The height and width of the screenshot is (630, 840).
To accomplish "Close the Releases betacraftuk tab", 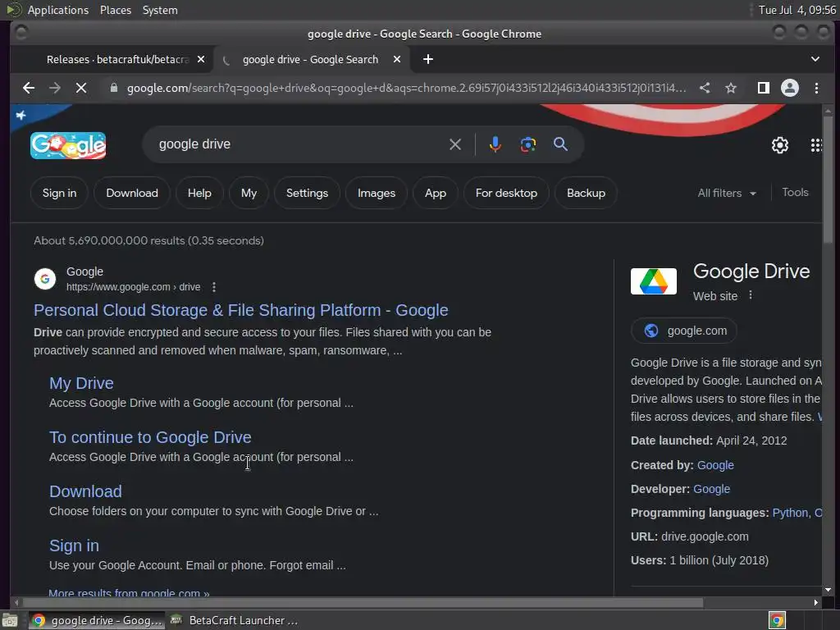I will (201, 59).
